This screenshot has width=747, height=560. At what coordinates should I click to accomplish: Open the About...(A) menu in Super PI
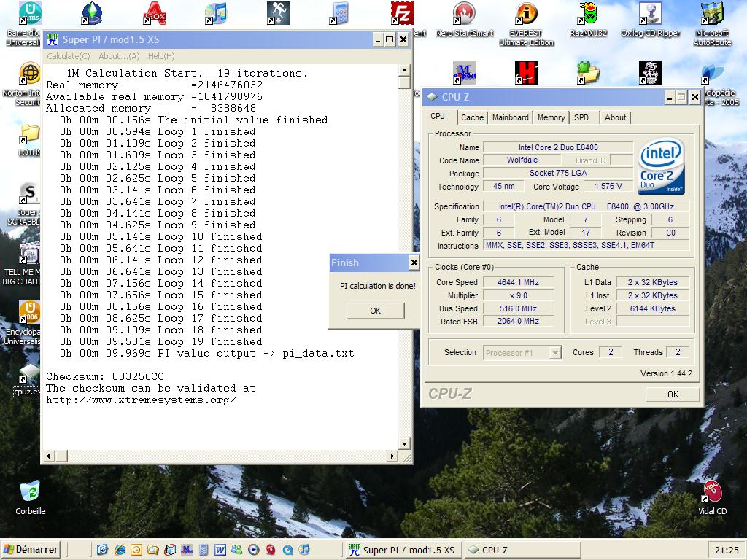click(x=119, y=56)
